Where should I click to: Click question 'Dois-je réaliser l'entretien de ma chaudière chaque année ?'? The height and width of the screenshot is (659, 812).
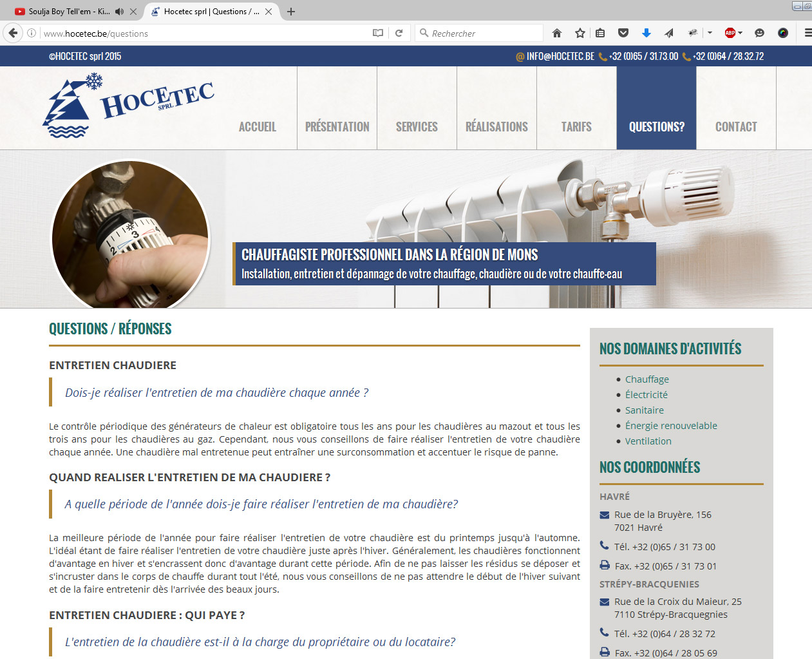tap(216, 393)
